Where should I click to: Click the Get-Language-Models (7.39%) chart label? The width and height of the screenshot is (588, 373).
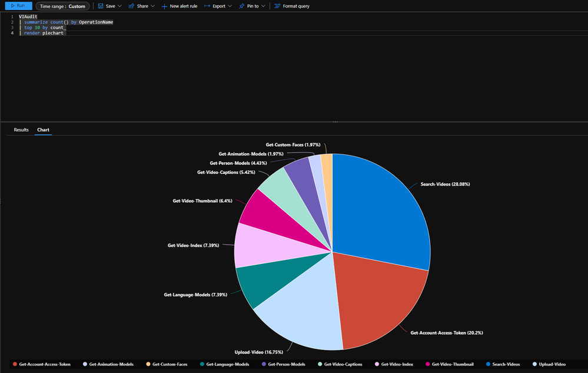(x=195, y=295)
